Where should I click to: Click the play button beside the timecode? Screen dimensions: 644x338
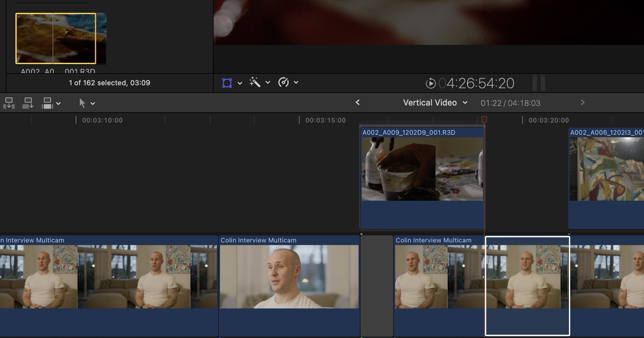tap(432, 83)
